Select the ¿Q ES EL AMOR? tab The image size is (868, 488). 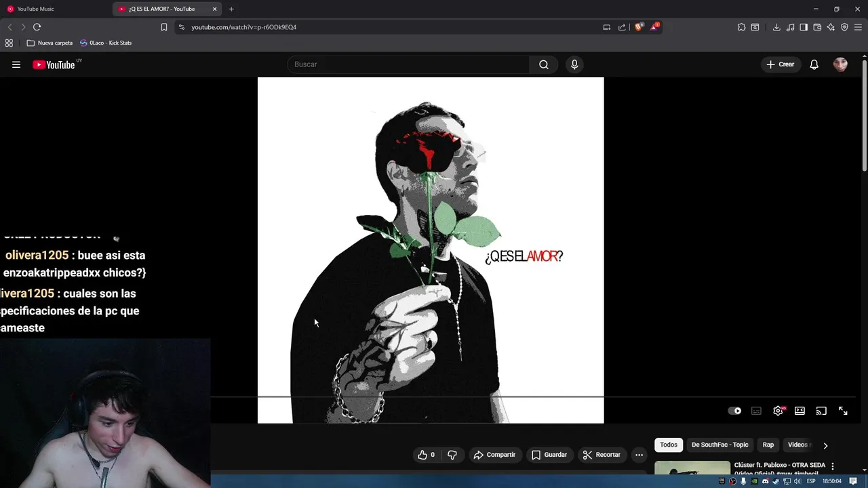point(163,9)
